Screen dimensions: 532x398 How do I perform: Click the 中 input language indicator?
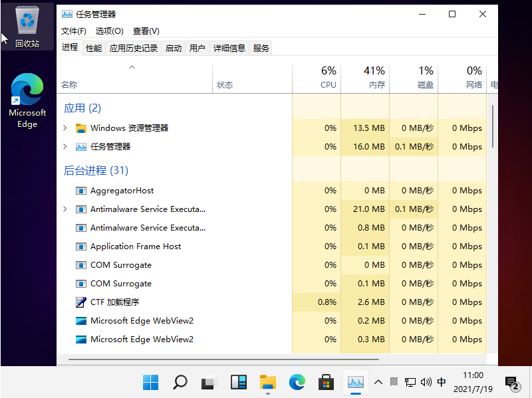(442, 382)
